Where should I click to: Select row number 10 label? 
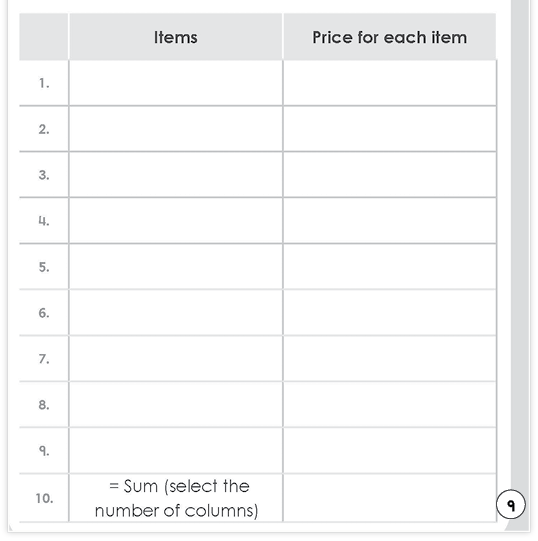click(x=44, y=498)
